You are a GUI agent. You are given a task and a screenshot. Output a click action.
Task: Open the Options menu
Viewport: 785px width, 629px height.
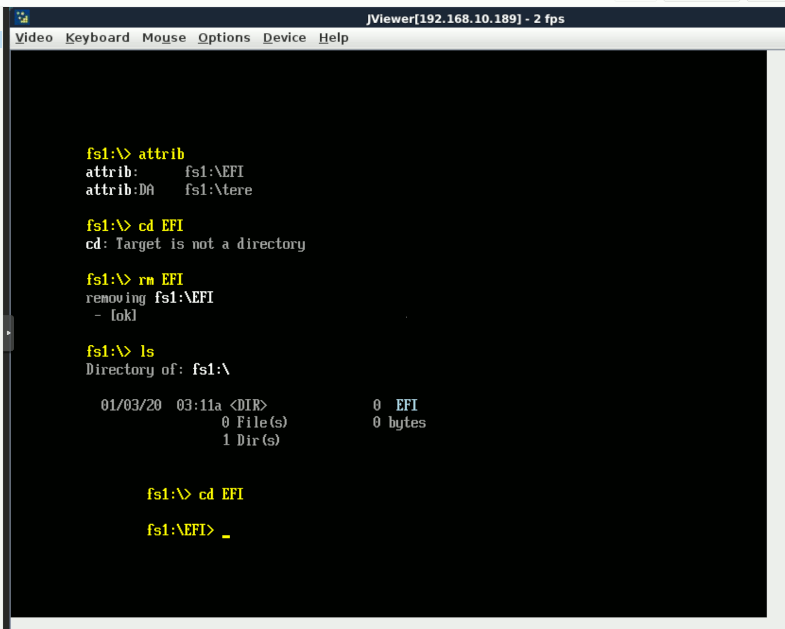tap(224, 38)
